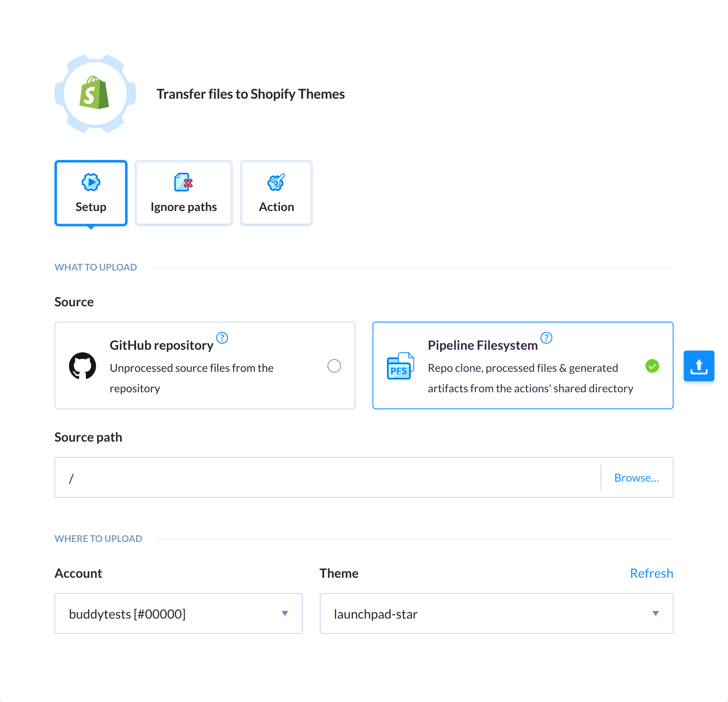Select the Pipeline Filesystem source option
The height and width of the screenshot is (702, 728).
coord(523,365)
